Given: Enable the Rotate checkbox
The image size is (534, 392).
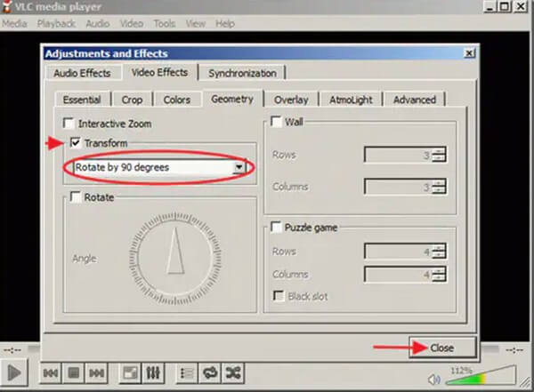Looking at the screenshot, I should 75,196.
